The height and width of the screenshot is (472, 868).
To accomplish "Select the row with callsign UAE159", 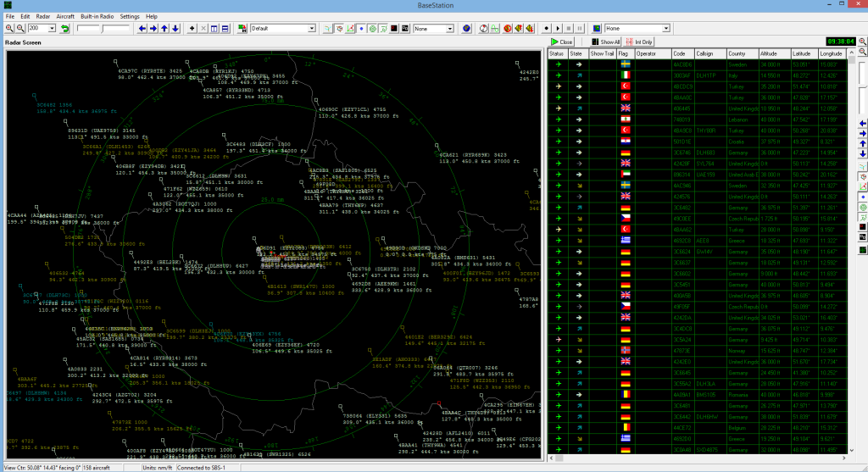I will click(x=698, y=175).
